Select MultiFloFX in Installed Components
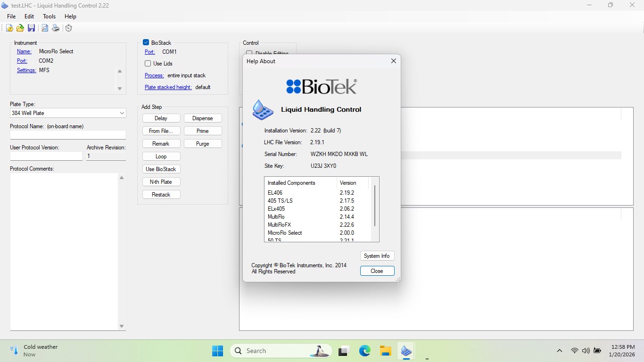This screenshot has width=644, height=362. [279, 225]
